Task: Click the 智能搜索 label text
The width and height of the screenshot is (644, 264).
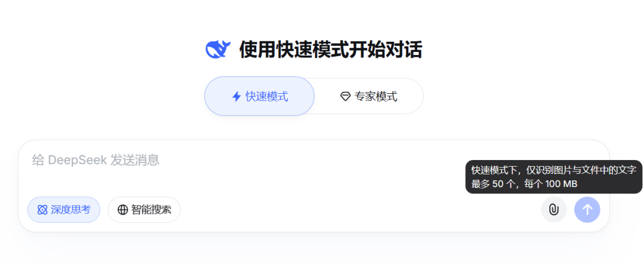Action: click(x=151, y=210)
